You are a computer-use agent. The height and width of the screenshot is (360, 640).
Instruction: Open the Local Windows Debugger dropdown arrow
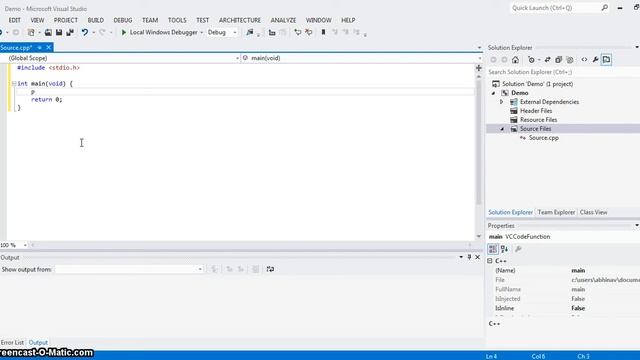201,33
